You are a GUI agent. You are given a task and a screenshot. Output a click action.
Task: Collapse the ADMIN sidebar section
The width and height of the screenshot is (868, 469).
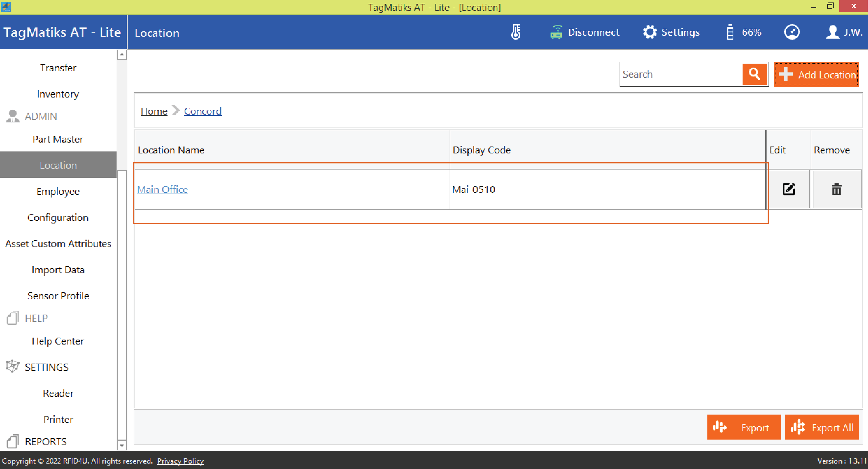pyautogui.click(x=41, y=116)
